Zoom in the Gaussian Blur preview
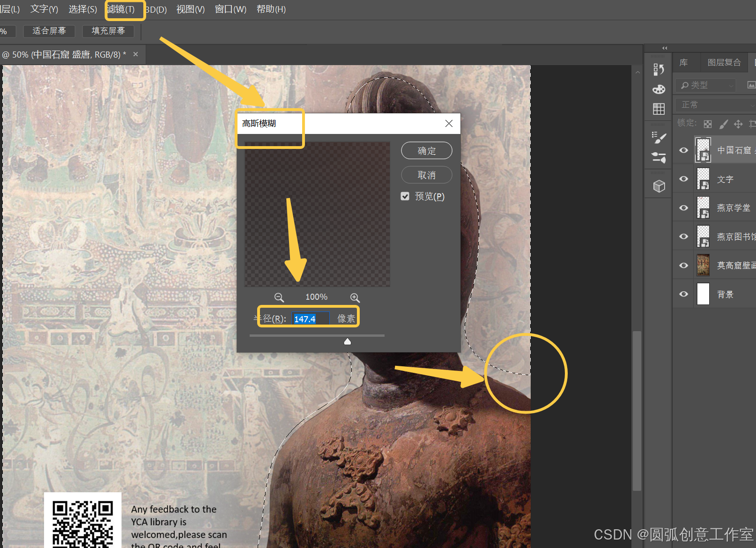 [355, 297]
